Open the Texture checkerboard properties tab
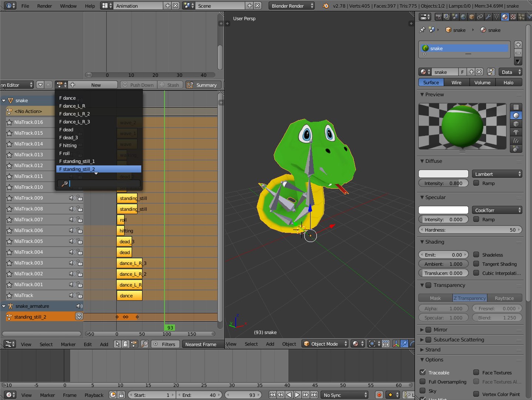Screen dimensions: 532x400 pos(513,17)
